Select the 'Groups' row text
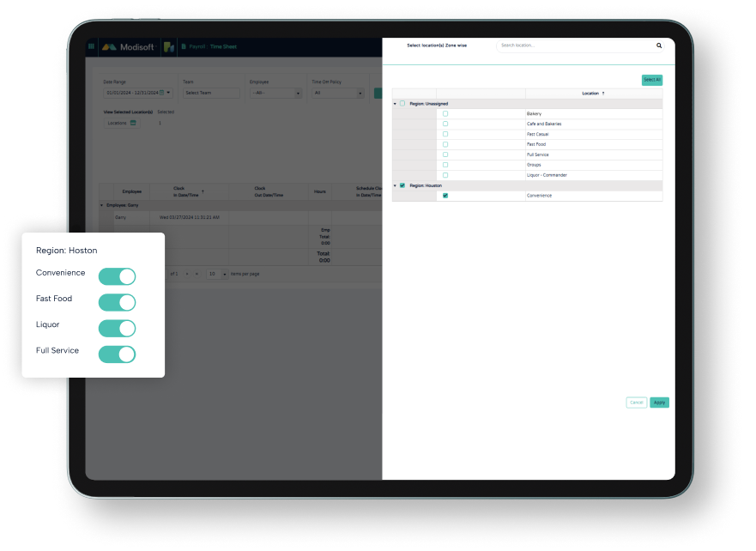Screen dimensions: 756x551 [534, 165]
